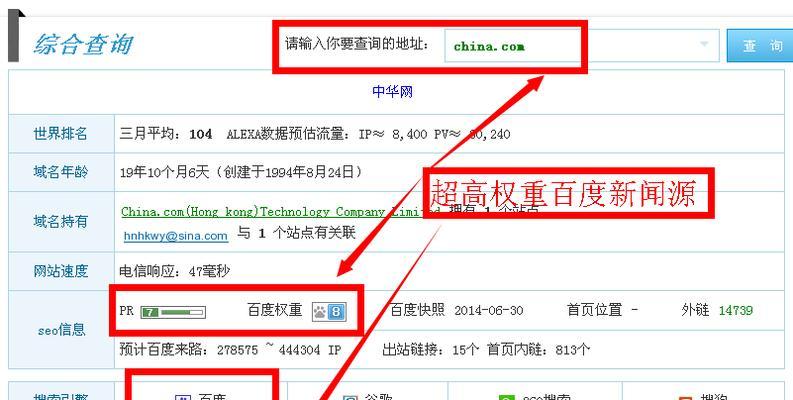The width and height of the screenshot is (793, 400).
Task: Click the 请输入你要查询的地址 prompt label
Action: point(357,43)
